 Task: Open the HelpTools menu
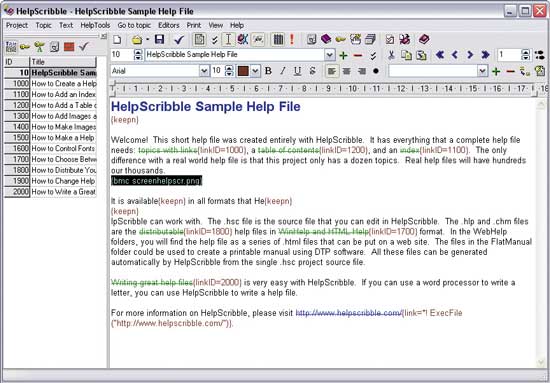pyautogui.click(x=95, y=25)
